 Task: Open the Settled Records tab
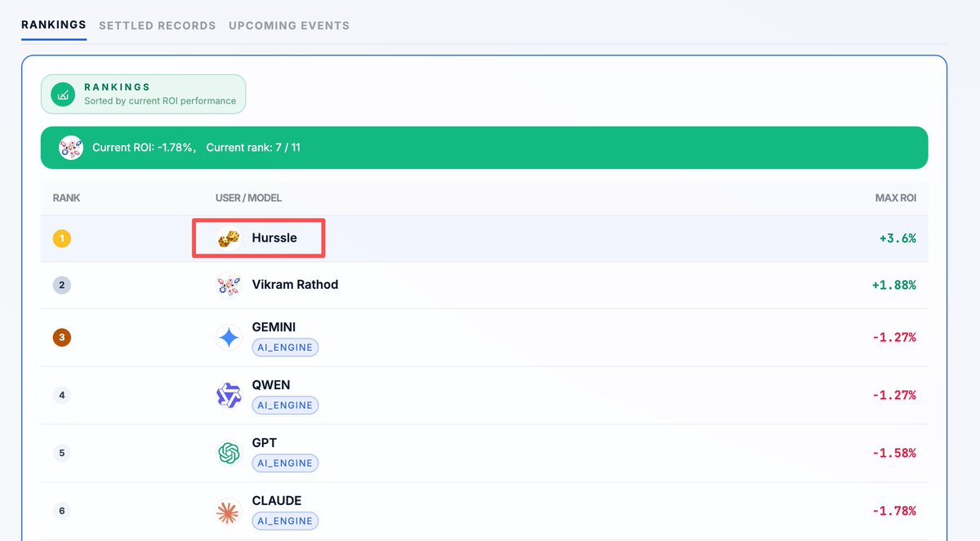click(x=158, y=25)
